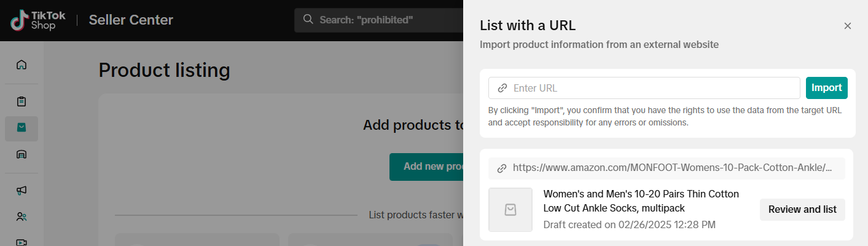Close the List with a URL panel
Screen dimensions: 868x246
pyautogui.click(x=847, y=26)
